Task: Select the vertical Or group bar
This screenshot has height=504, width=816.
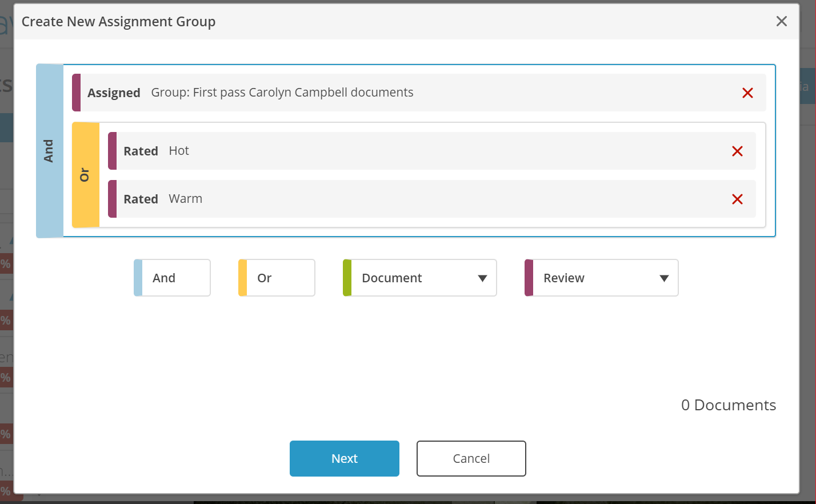Action: [86, 175]
